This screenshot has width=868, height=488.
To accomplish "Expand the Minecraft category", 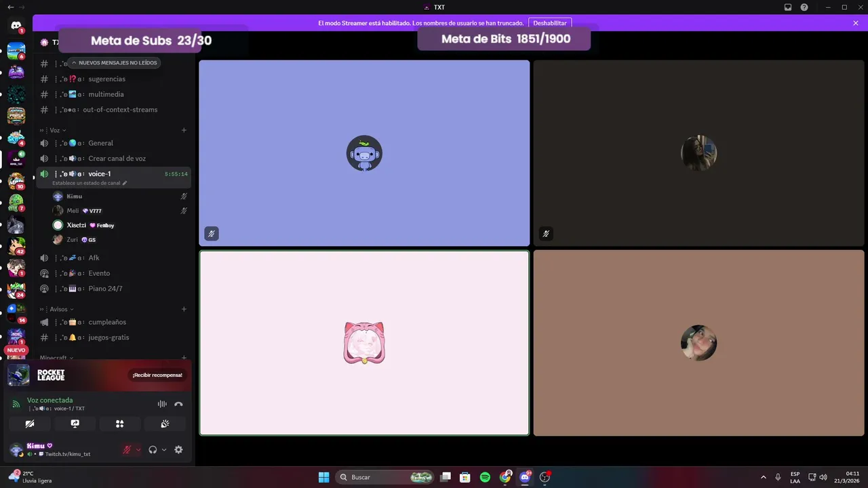I will [x=56, y=358].
